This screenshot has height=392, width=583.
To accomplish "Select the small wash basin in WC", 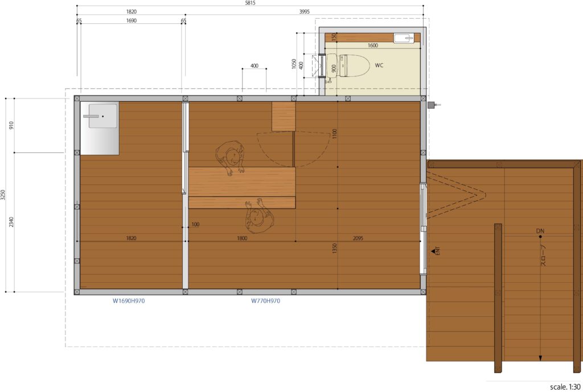I will click(406, 38).
